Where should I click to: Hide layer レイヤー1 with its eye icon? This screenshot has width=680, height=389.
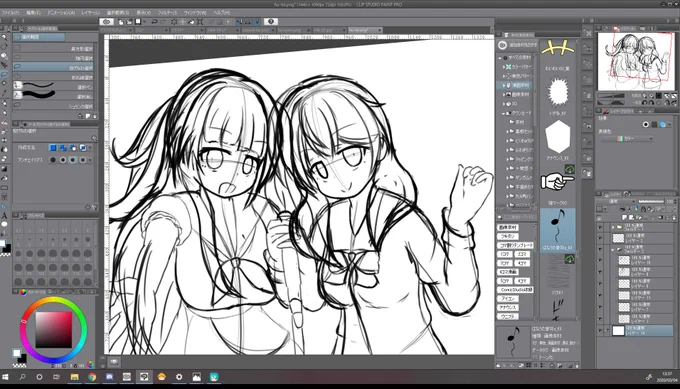click(600, 319)
